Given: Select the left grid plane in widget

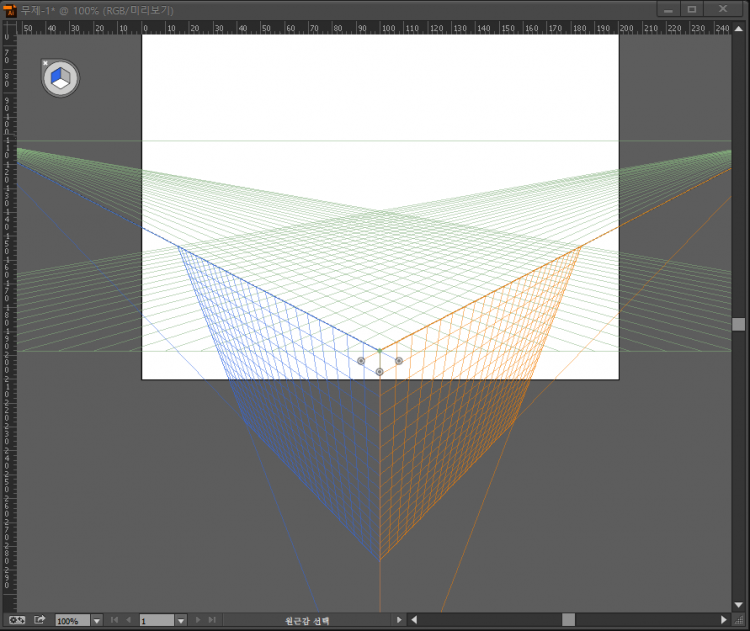Looking at the screenshot, I should [56, 75].
